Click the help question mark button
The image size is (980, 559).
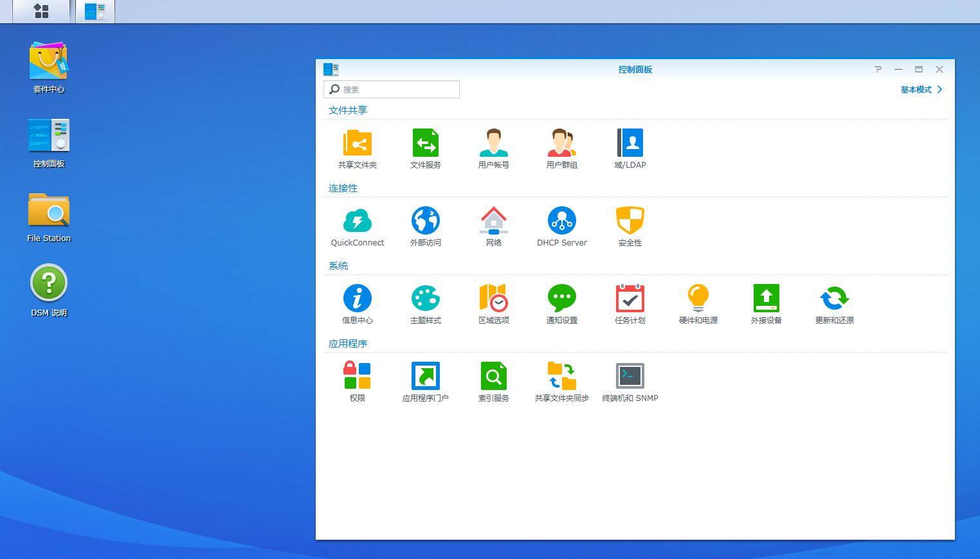[878, 69]
